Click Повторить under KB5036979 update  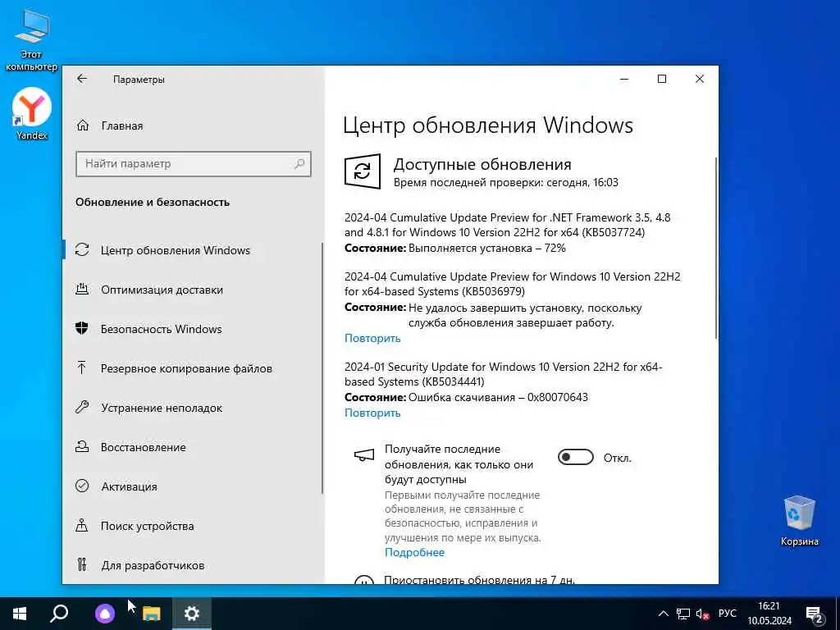[372, 338]
